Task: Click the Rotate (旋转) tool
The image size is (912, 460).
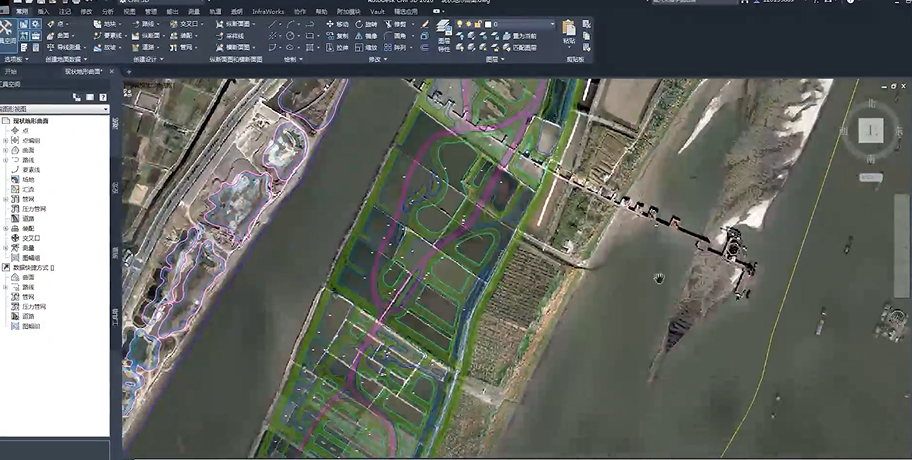Action: [367, 24]
